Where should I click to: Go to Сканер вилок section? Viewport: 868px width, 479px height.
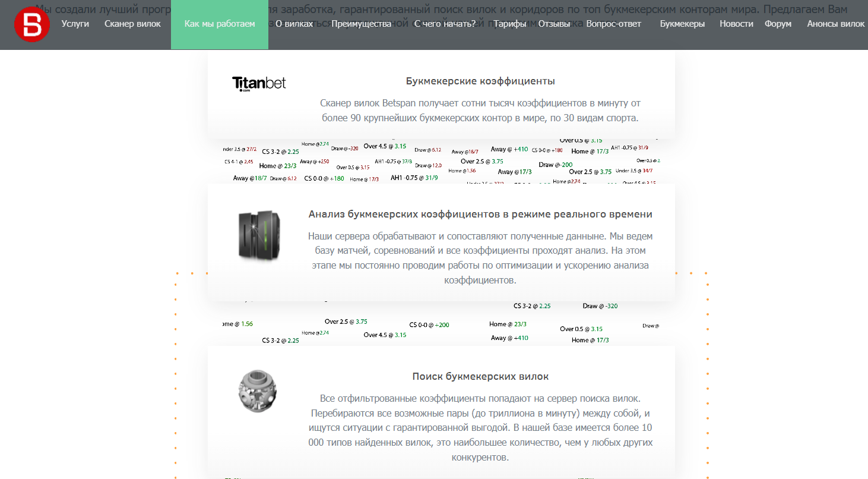tap(132, 24)
